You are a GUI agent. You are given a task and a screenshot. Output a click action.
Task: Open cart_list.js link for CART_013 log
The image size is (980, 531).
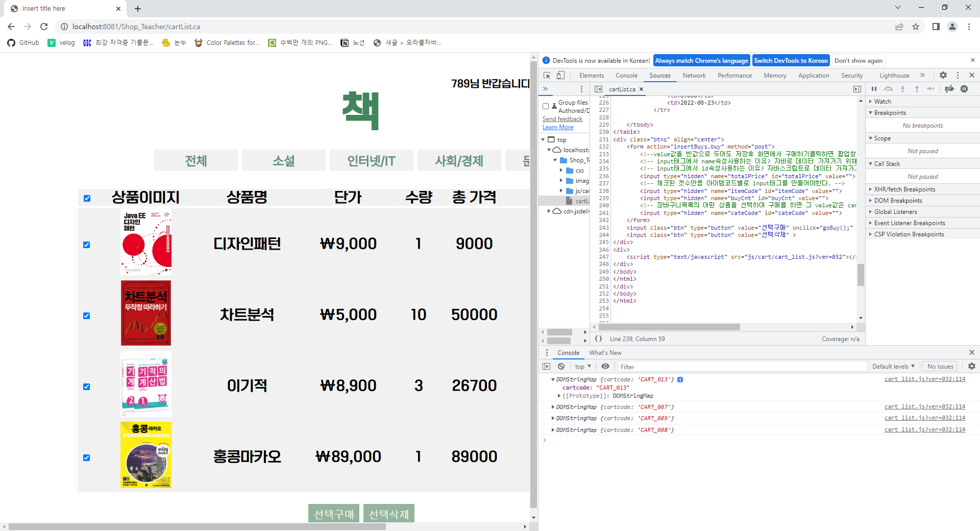tap(925, 379)
